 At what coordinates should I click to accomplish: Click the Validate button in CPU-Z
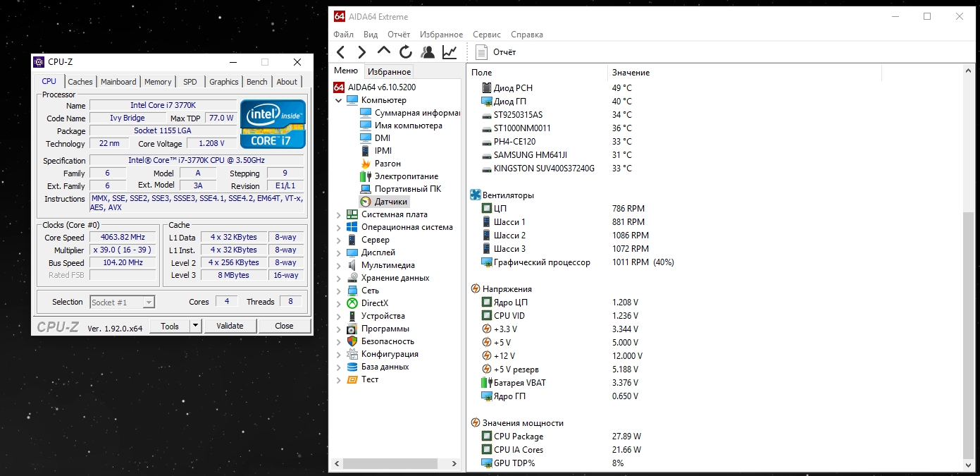tap(230, 326)
